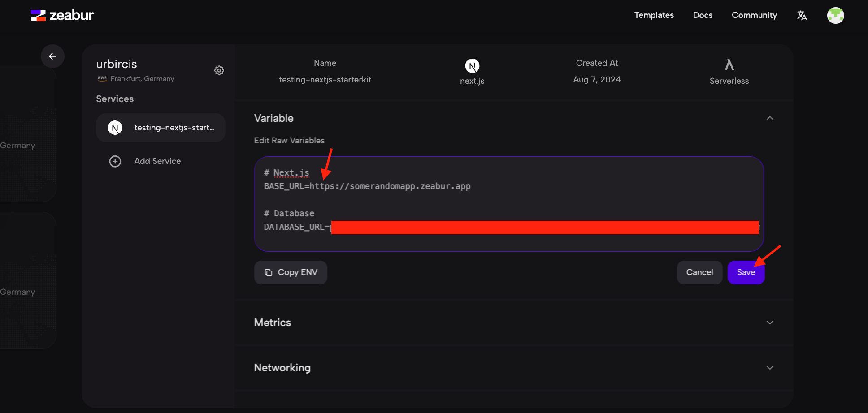Screen dimensions: 868x413
Task: Open the user avatar menu
Action: pyautogui.click(x=835, y=16)
